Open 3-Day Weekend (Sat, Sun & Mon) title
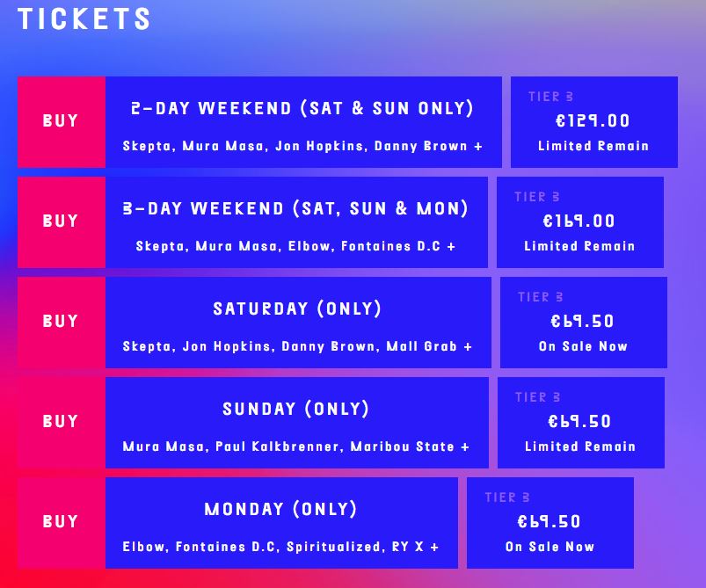 tap(295, 208)
